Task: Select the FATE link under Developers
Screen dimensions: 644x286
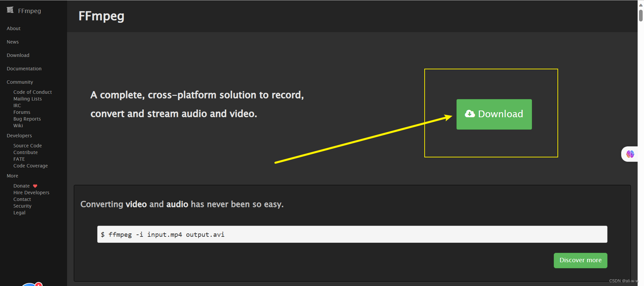Action: [19, 159]
